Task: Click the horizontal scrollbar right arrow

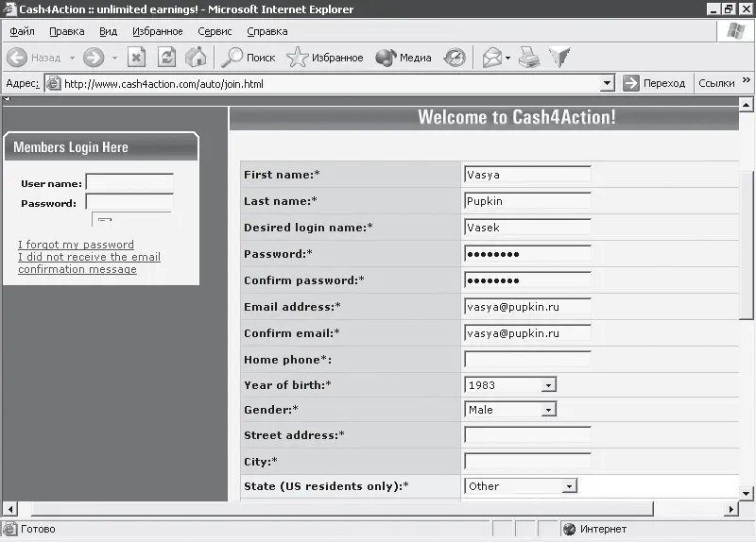Action: (x=731, y=509)
